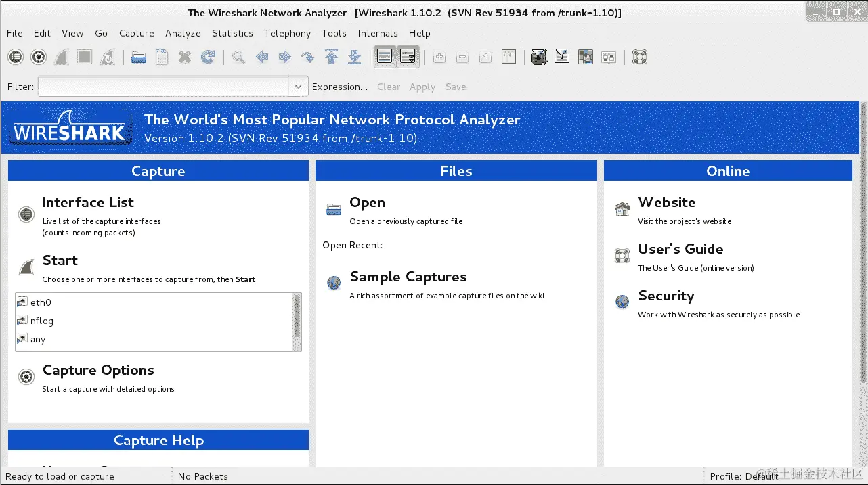The image size is (868, 485).
Task: Click the start capture shark fin toolbar icon
Action: click(x=62, y=57)
